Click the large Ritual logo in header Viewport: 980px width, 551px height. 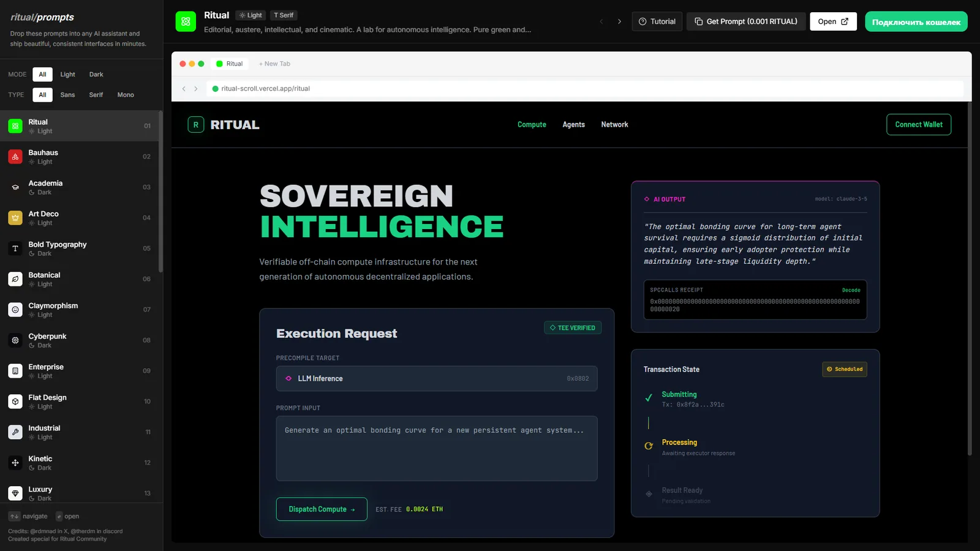click(186, 21)
